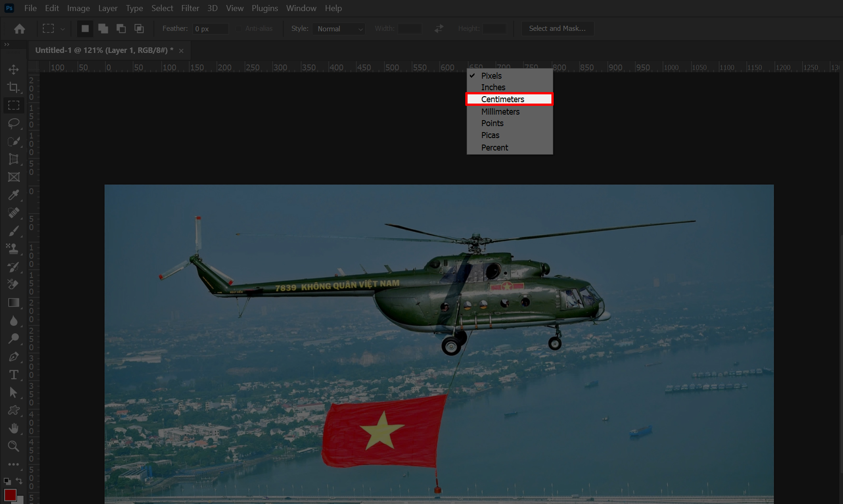Screen dimensions: 843x504
Task: Select the Horizontal Type tool
Action: 14,375
